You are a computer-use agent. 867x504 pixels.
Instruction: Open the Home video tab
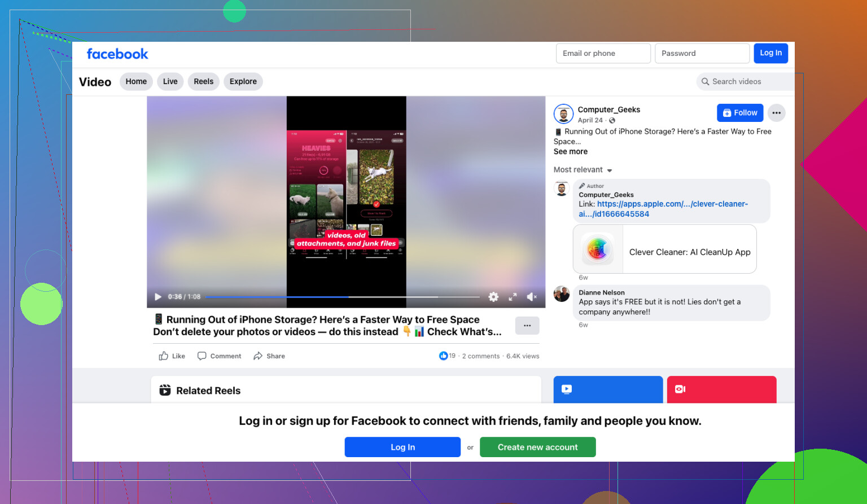coord(136,82)
